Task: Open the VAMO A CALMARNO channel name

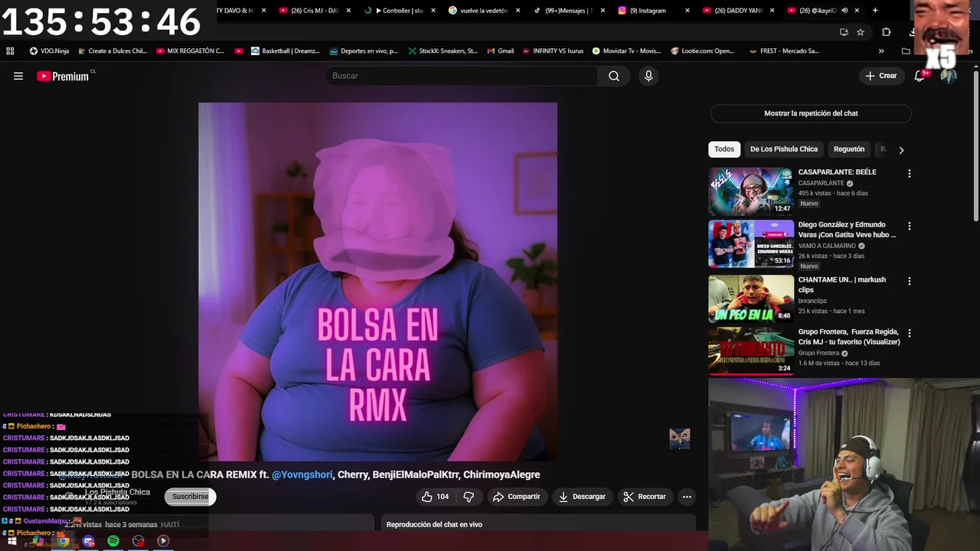Action: click(x=827, y=246)
